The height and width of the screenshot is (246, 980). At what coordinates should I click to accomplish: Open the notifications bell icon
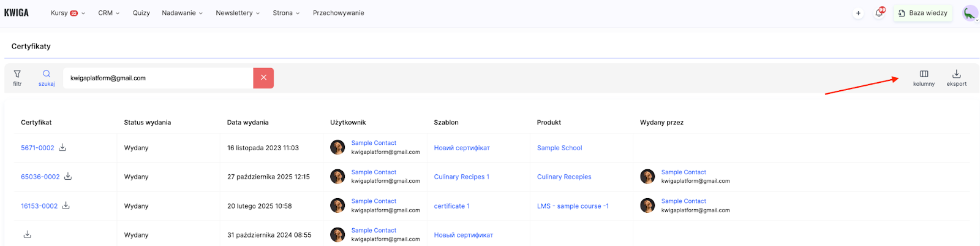point(879,13)
